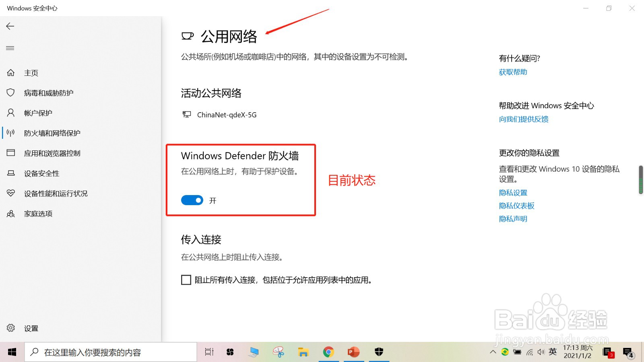
Task: View 设备性能和运行状况
Action: 55,193
